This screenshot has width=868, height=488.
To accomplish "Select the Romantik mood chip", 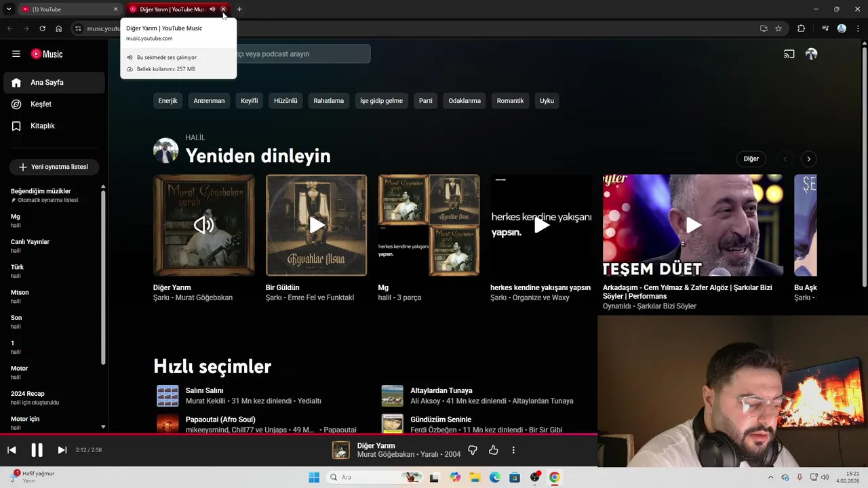I will 510,101.
